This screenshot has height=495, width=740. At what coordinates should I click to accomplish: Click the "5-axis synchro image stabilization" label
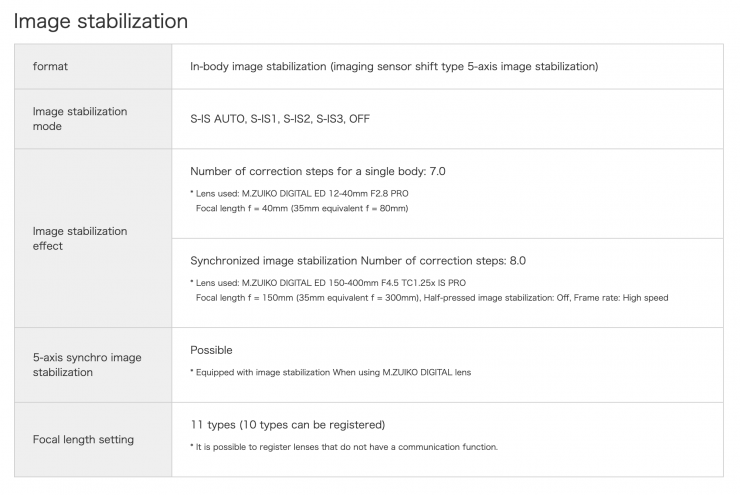pos(85,365)
